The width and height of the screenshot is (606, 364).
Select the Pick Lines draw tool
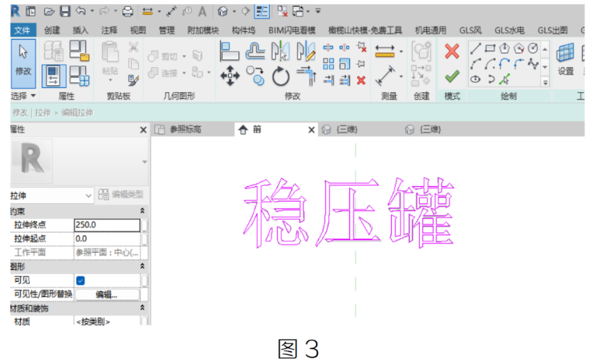(504, 79)
